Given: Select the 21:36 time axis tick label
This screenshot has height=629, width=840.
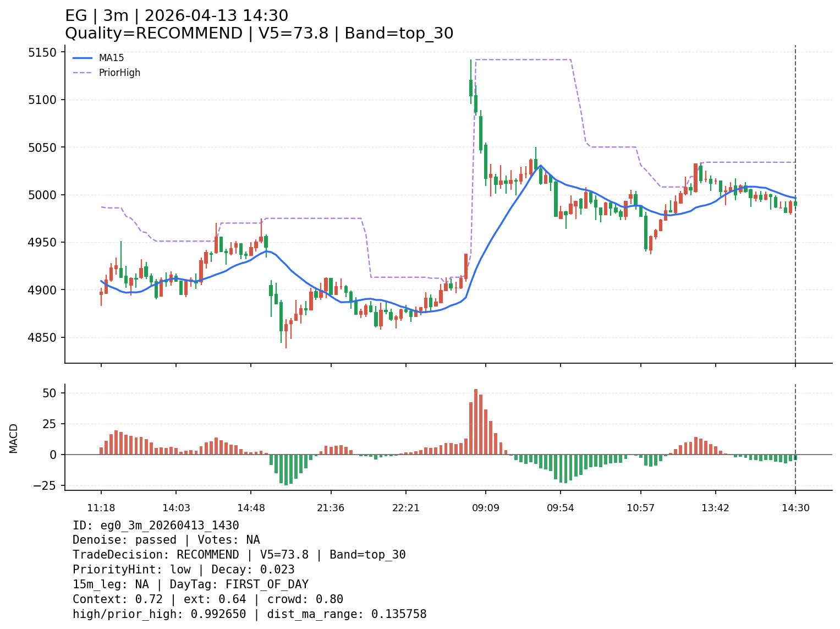Looking at the screenshot, I should (x=331, y=507).
